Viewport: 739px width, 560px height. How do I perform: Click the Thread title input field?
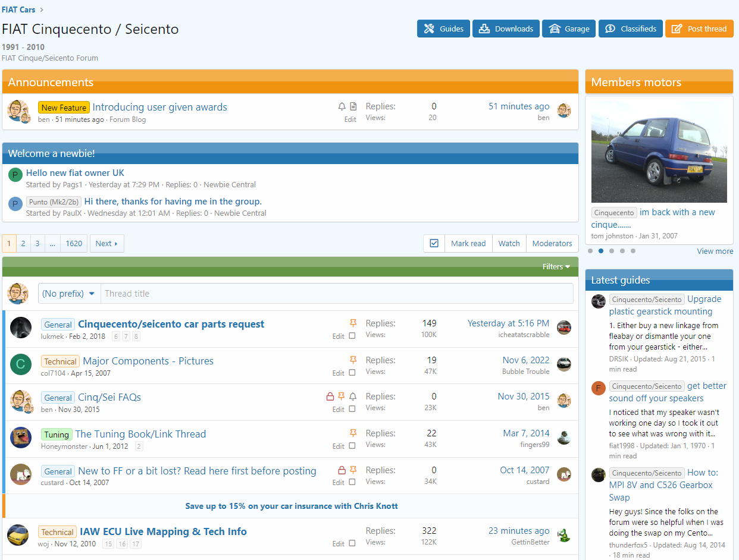(336, 294)
